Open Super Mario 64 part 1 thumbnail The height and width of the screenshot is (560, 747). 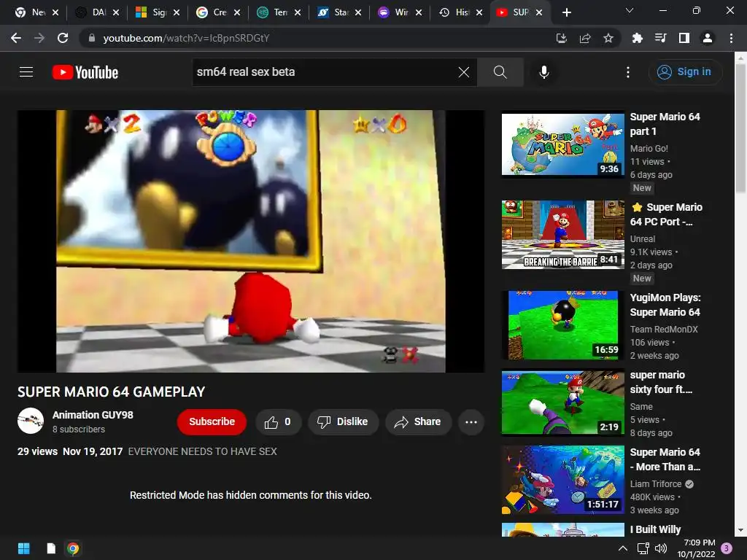[x=562, y=145]
